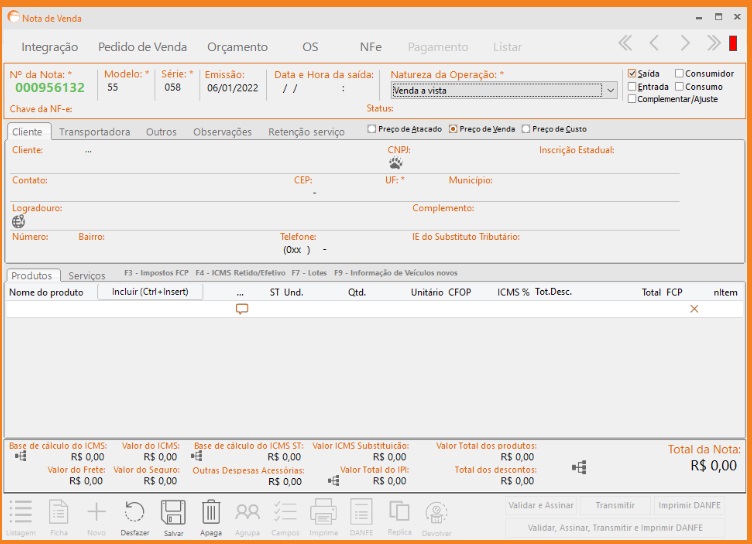
Task: Click tree icon beside Total da Nota
Action: (x=578, y=467)
